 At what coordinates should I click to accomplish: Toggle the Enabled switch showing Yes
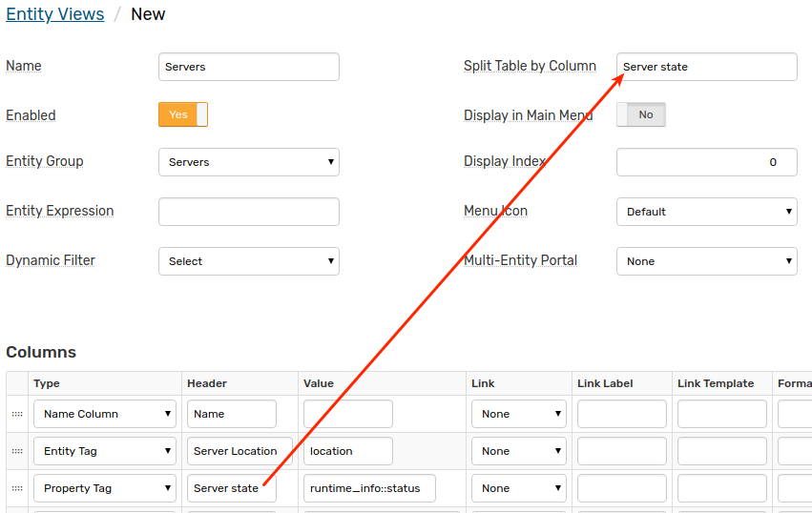click(183, 114)
